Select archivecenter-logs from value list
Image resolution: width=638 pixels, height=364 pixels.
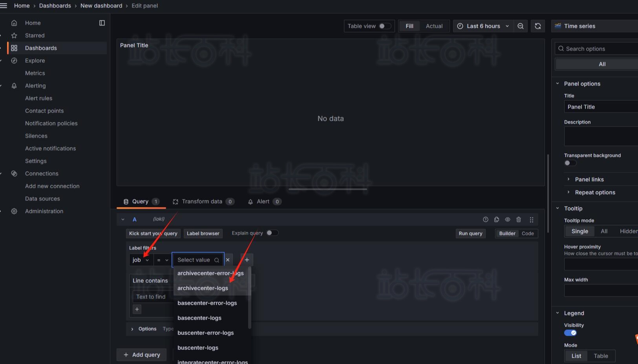coord(203,288)
